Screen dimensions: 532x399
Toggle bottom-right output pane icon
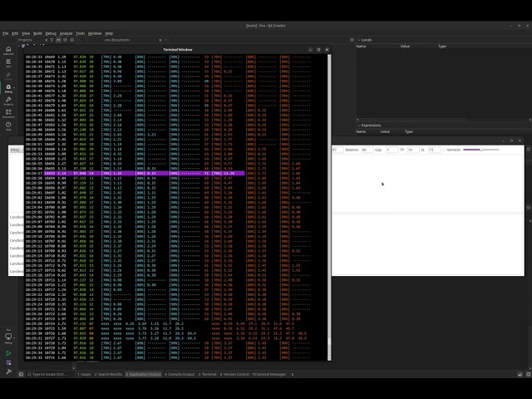[x=520, y=374]
